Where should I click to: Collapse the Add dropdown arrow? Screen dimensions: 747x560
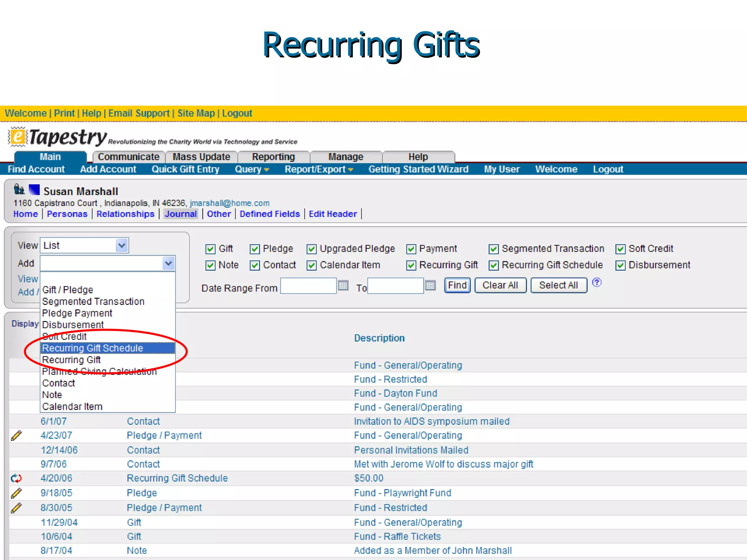click(168, 263)
